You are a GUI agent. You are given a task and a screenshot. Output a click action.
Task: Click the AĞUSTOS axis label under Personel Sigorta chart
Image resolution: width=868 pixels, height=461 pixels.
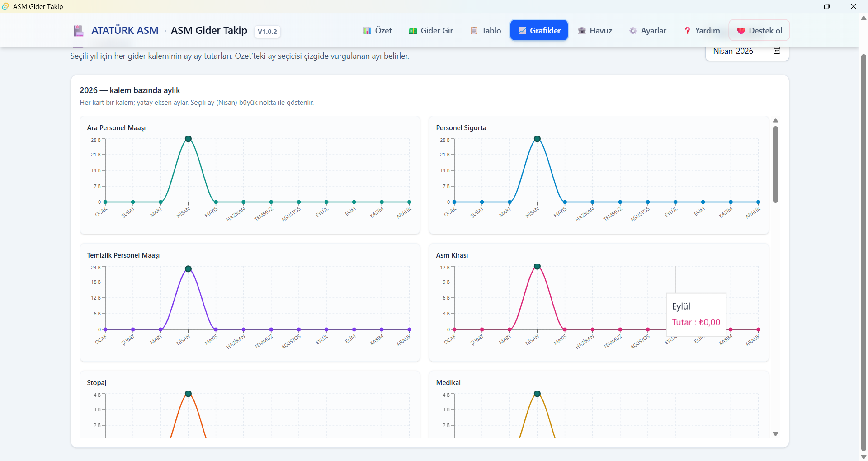640,214
